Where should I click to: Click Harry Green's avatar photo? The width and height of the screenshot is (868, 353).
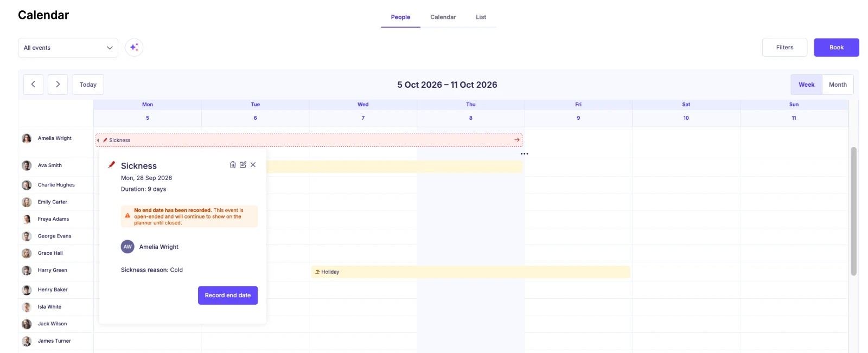pos(27,271)
